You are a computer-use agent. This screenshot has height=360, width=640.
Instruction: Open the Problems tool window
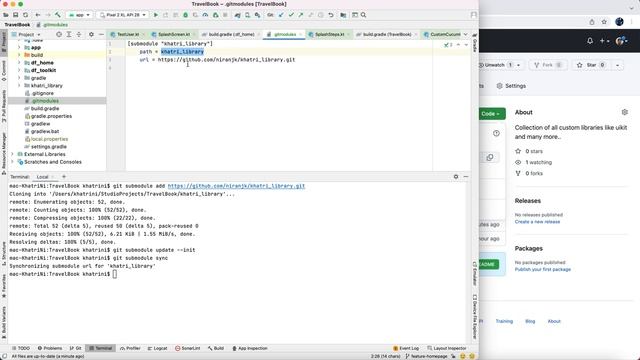[x=50, y=348]
